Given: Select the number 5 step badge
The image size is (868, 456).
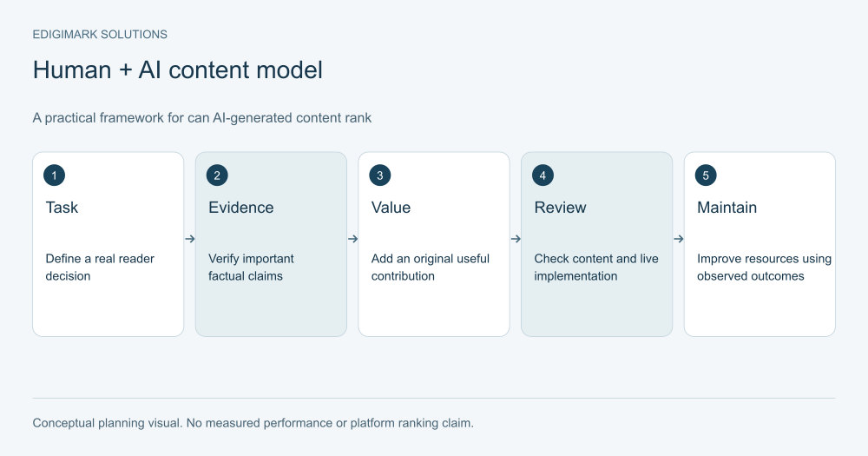Looking at the screenshot, I should pos(706,175).
